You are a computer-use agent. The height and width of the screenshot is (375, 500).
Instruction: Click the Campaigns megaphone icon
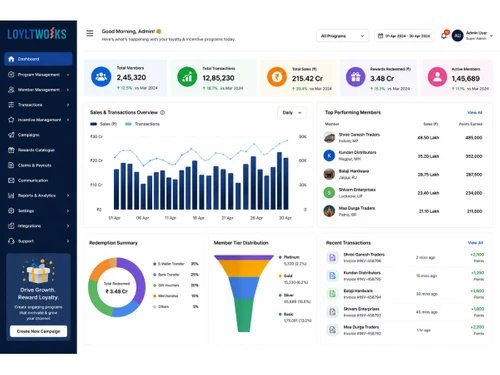(11, 135)
